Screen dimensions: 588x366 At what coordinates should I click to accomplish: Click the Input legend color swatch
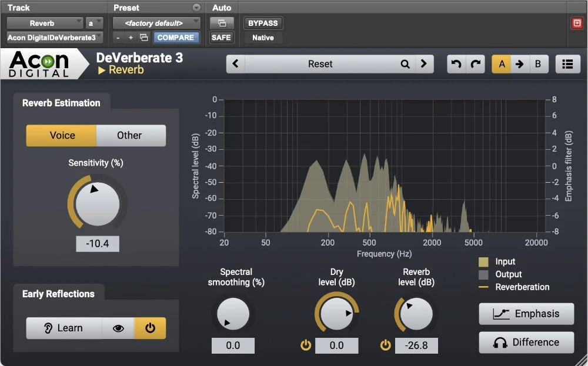point(483,261)
